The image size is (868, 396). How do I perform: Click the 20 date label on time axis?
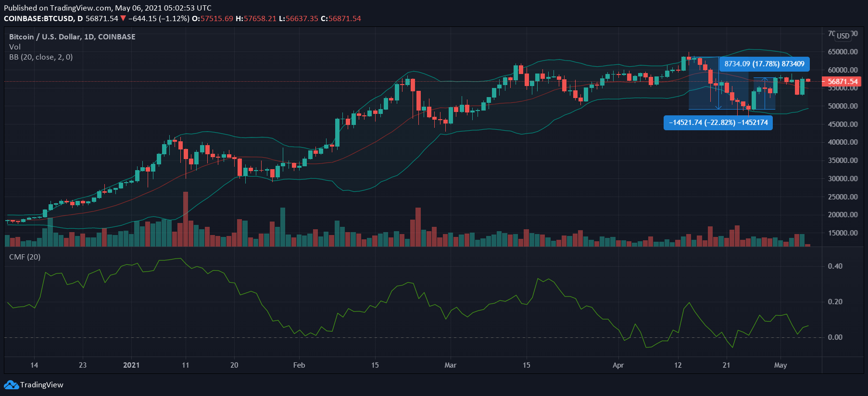pos(234,365)
